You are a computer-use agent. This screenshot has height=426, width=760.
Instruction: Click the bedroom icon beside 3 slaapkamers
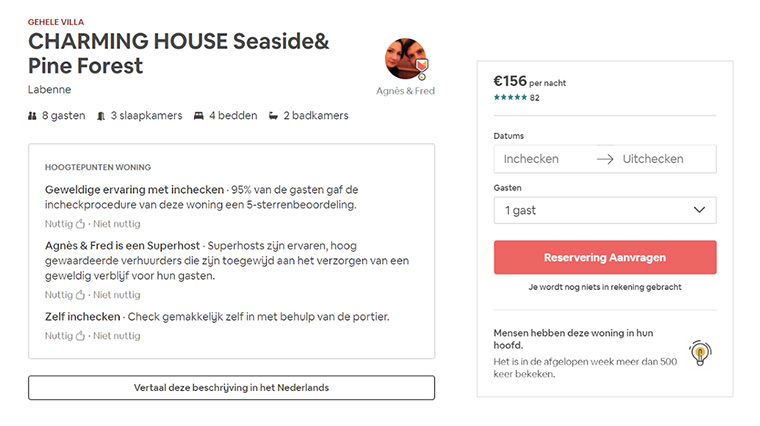(101, 116)
